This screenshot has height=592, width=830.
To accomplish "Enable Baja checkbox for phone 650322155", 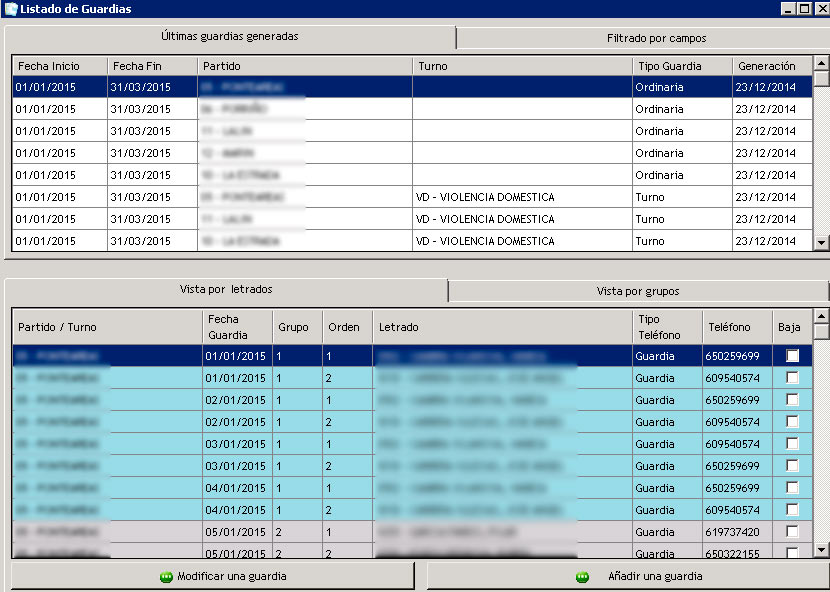I will pos(793,552).
